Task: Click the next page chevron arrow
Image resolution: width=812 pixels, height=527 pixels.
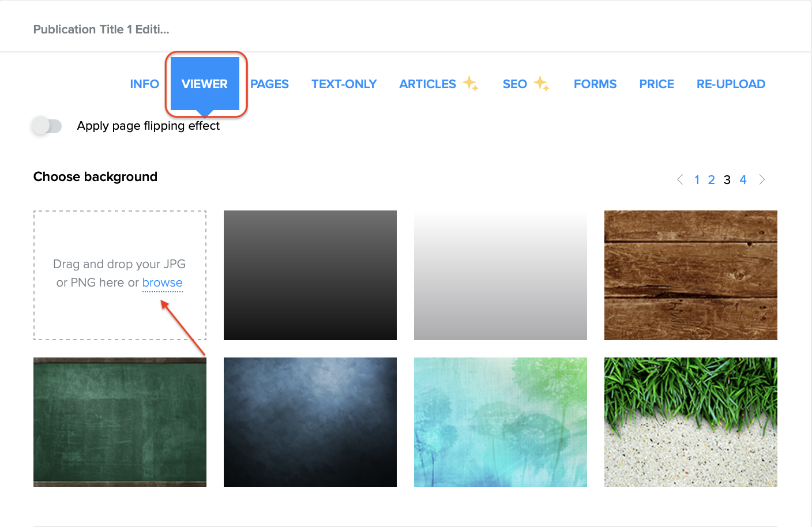Action: tap(762, 180)
